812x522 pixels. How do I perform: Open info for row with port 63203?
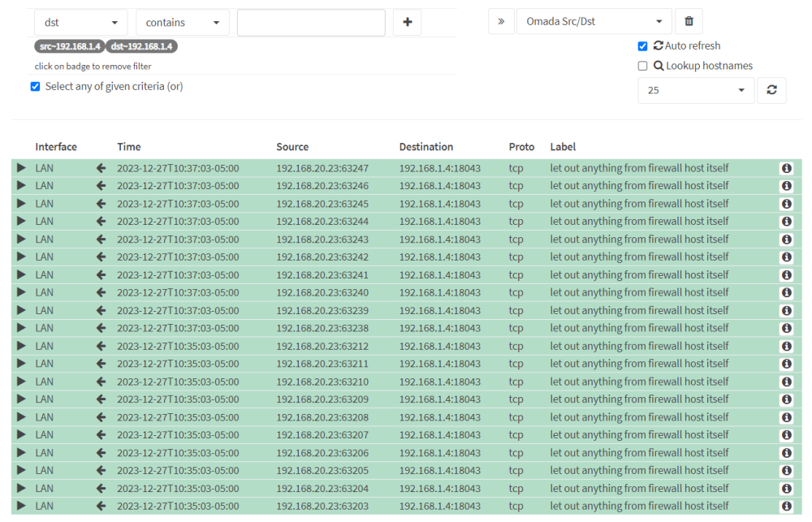pos(786,506)
